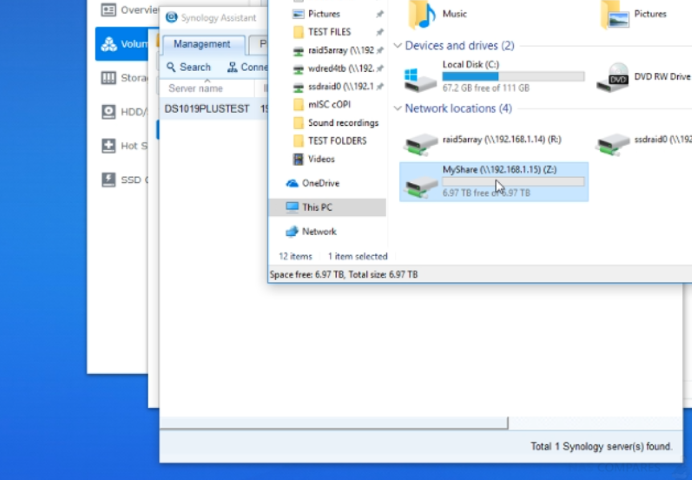Screen dimensions: 692x480
Task: Collapse the Devices and drives group
Action: [398, 45]
